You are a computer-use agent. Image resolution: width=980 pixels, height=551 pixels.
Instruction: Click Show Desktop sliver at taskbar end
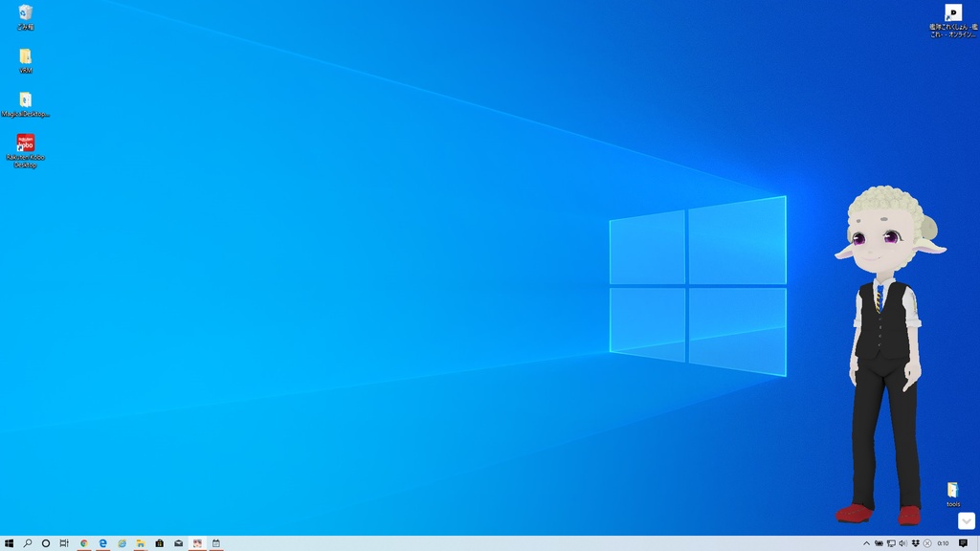click(x=978, y=543)
